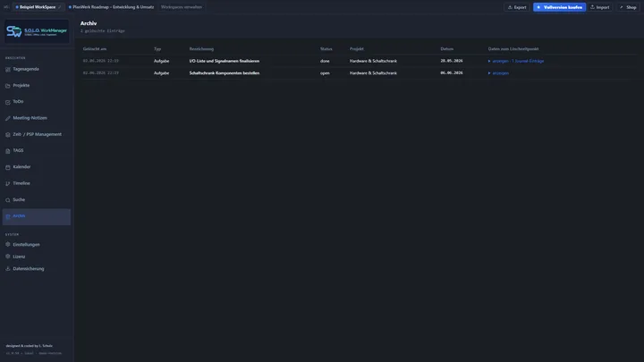Click the Projekte folder icon
The image size is (644, 362).
8,86
